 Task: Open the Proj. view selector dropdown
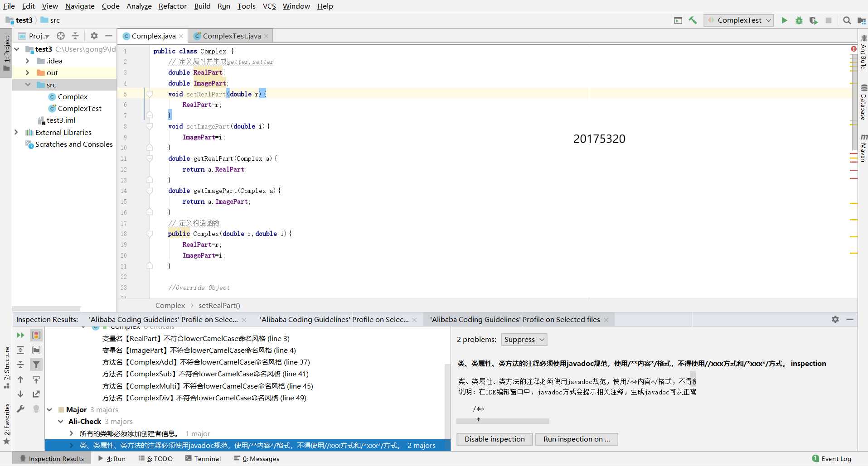pyautogui.click(x=34, y=36)
